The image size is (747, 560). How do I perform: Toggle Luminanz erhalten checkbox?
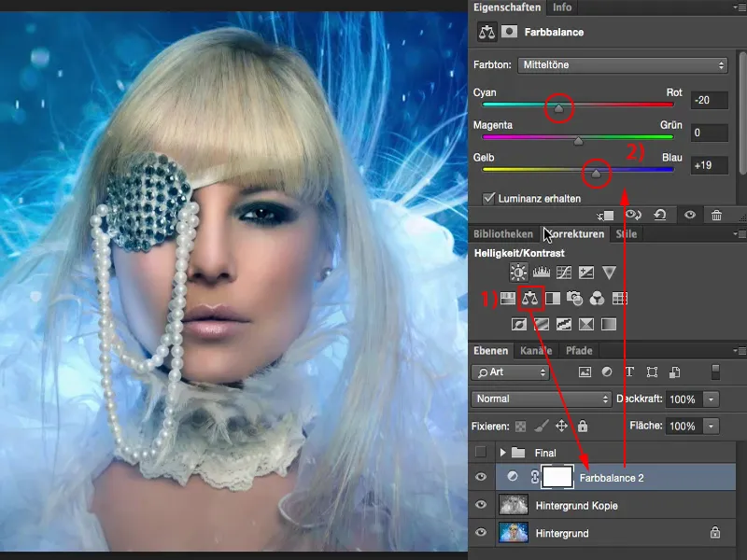(x=488, y=198)
